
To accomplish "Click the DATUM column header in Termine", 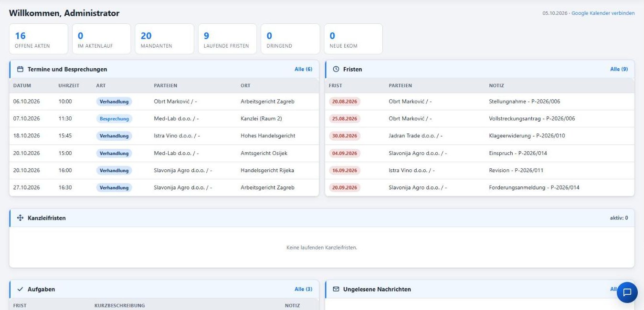I will pyautogui.click(x=22, y=86).
